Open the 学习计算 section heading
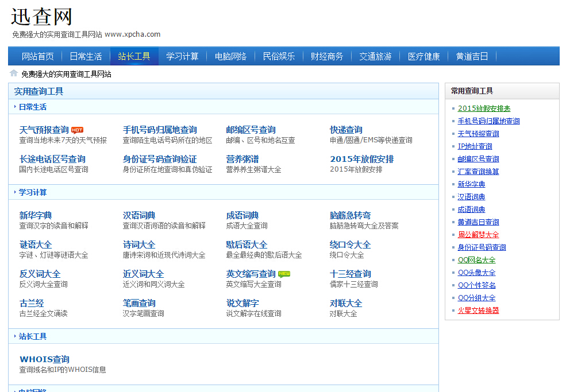The width and height of the screenshot is (566, 392). pyautogui.click(x=33, y=193)
